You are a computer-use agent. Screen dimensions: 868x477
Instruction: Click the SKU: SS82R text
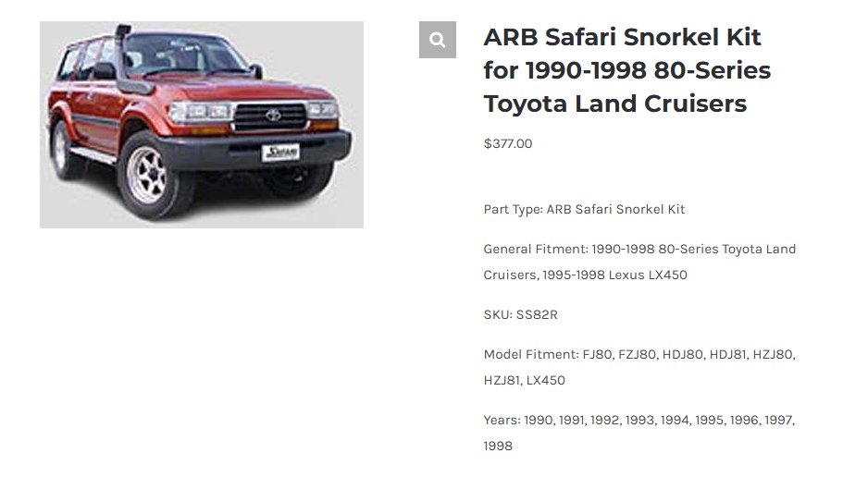pyautogui.click(x=520, y=314)
